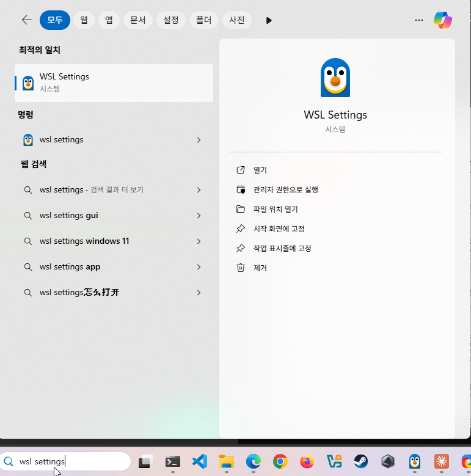
Task: Open web result wsl settings 검색 결과 더 보기
Action: (114, 190)
